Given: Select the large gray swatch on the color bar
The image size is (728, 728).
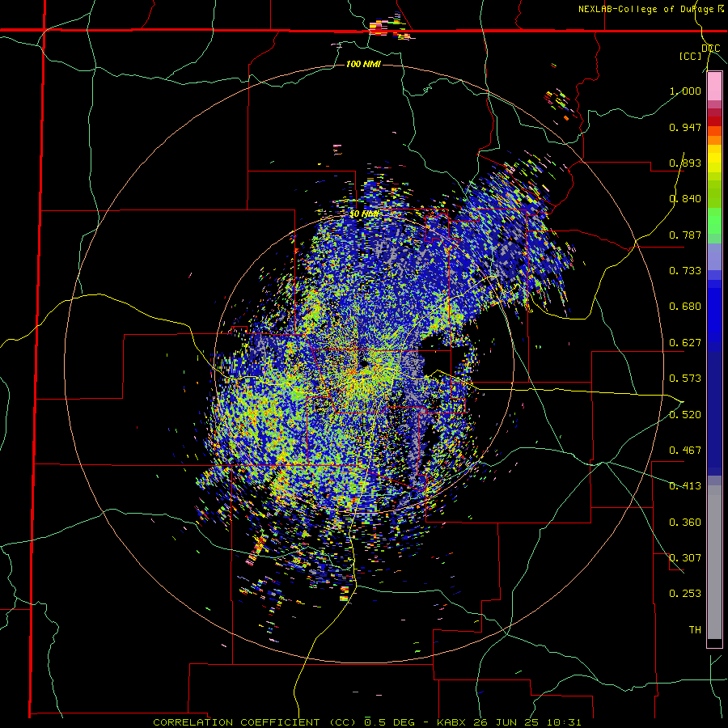Looking at the screenshot, I should click(714, 562).
